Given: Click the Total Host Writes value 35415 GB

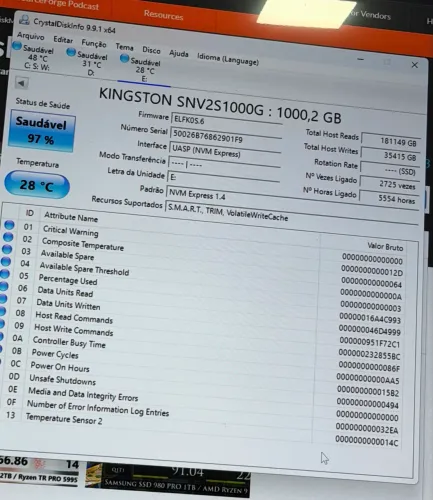Looking at the screenshot, I should 390,155.
